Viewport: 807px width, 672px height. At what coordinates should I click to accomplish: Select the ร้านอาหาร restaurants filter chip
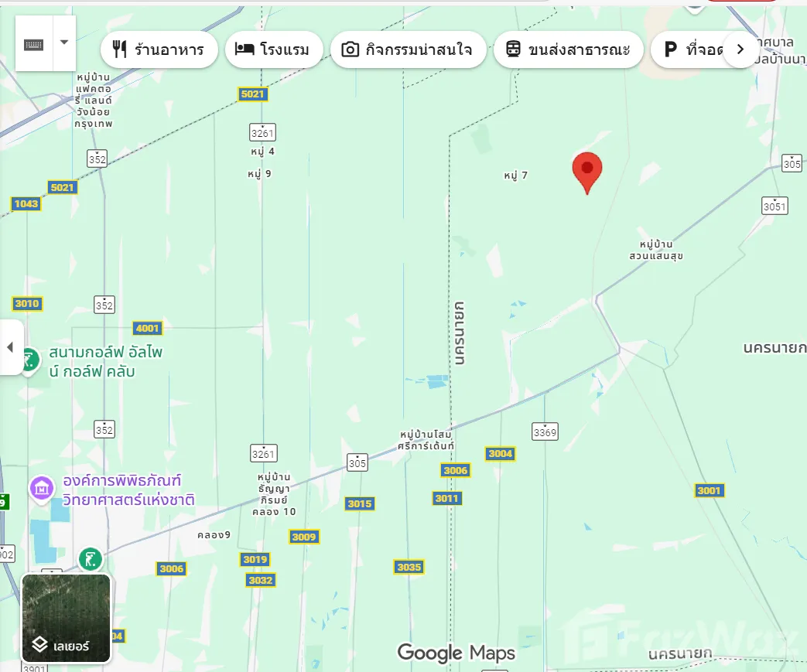159,49
